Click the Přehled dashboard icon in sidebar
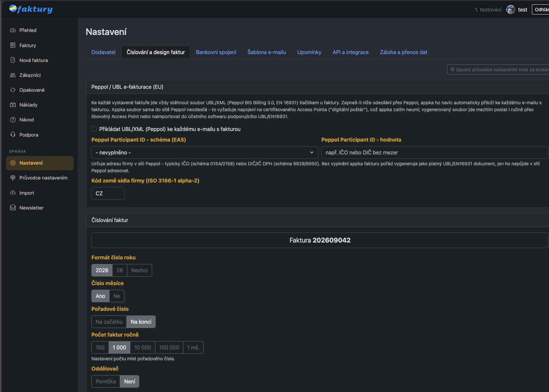Screen dimensions: 549x392 click(x=13, y=30)
